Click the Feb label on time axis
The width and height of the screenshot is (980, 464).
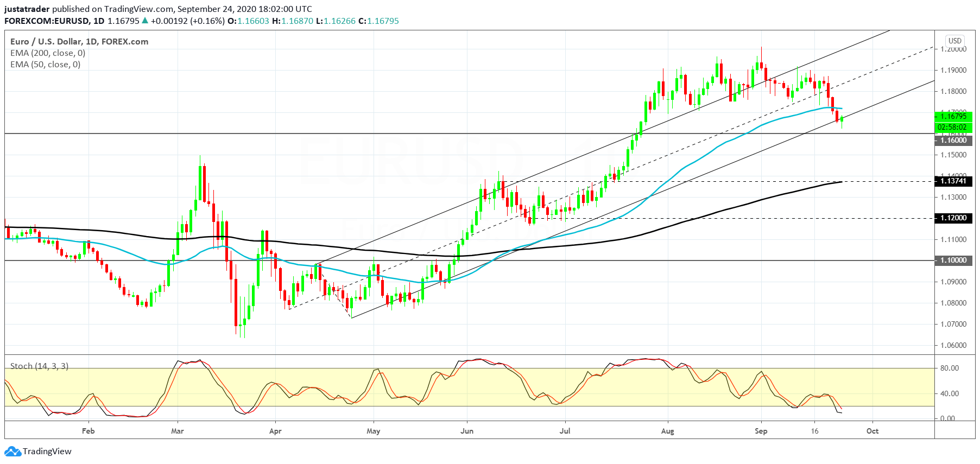88,431
